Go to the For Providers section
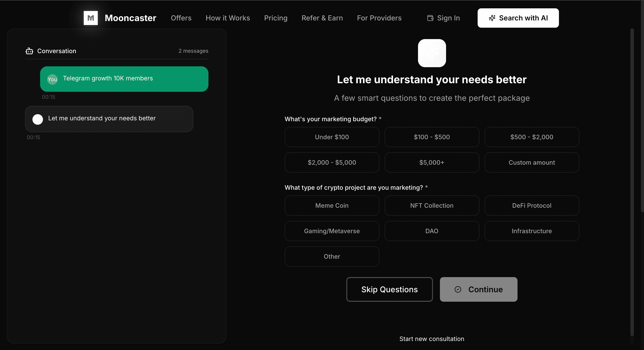 [379, 18]
